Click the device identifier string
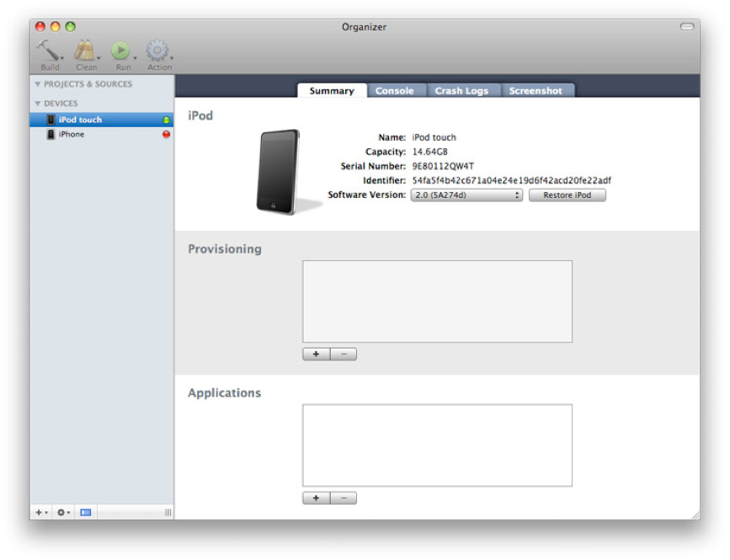 [511, 180]
